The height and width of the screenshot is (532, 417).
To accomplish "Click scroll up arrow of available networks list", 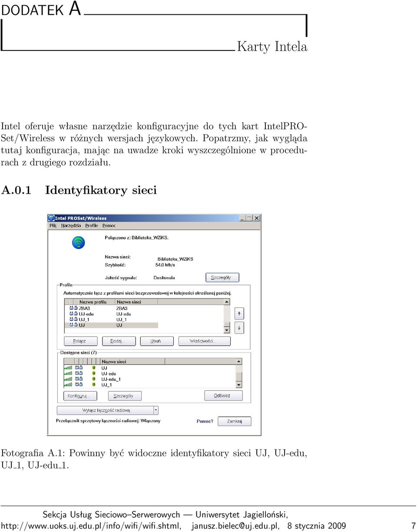I will pyautogui.click(x=238, y=361).
